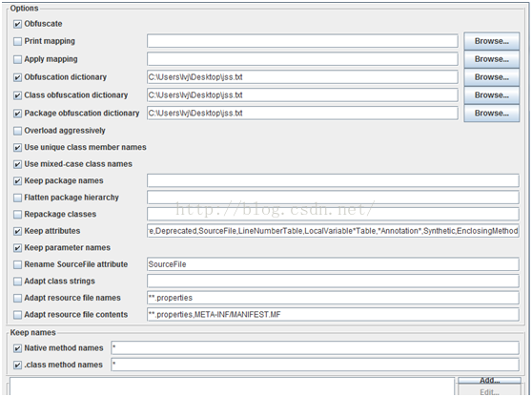The image size is (532, 397).
Task: Enable the Apply mapping checkbox
Action: coord(18,59)
